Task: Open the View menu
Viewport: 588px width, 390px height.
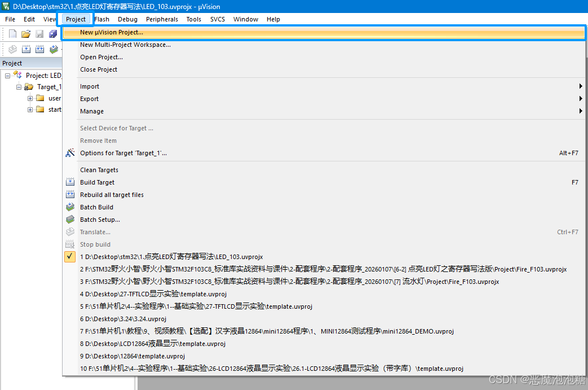Action: (49, 19)
